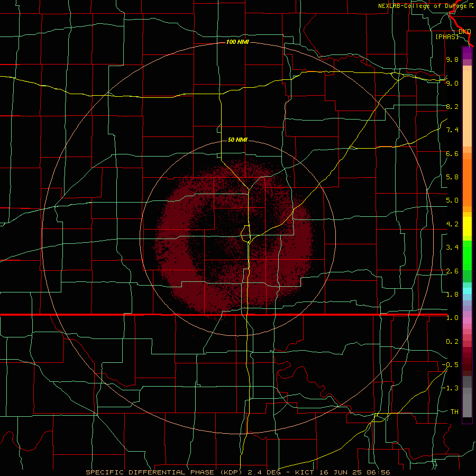Click the TH threshold label on scale
This screenshot has height=476, width=476.
click(454, 411)
